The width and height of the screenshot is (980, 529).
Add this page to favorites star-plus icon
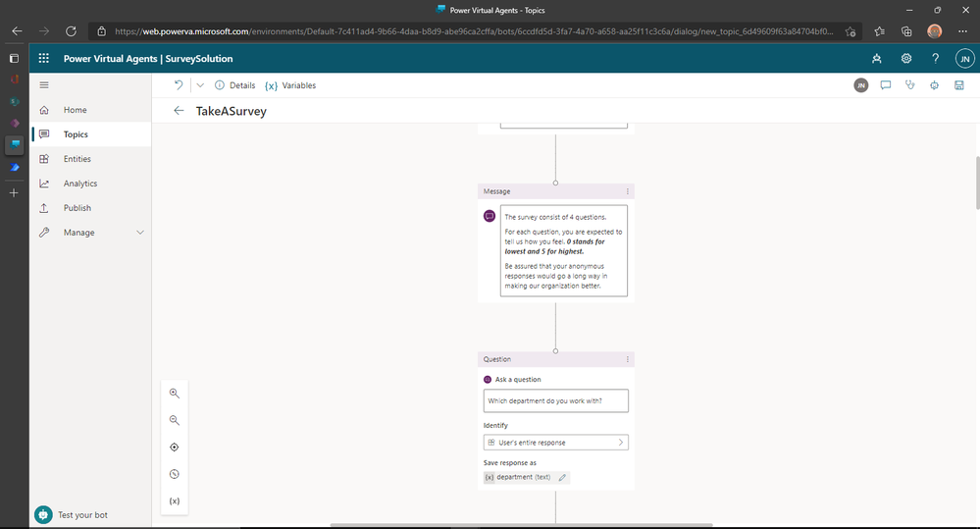tap(851, 31)
